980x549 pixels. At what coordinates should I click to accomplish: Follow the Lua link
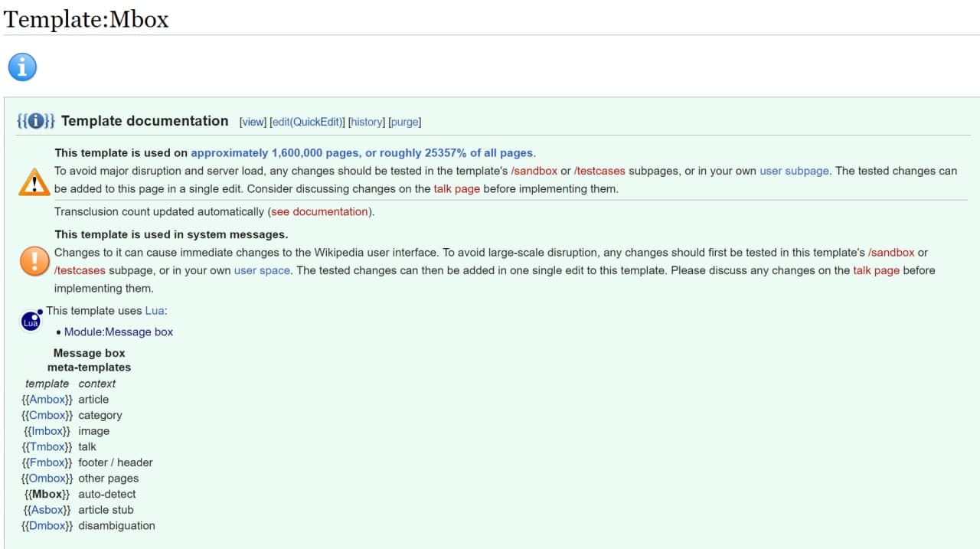click(154, 310)
